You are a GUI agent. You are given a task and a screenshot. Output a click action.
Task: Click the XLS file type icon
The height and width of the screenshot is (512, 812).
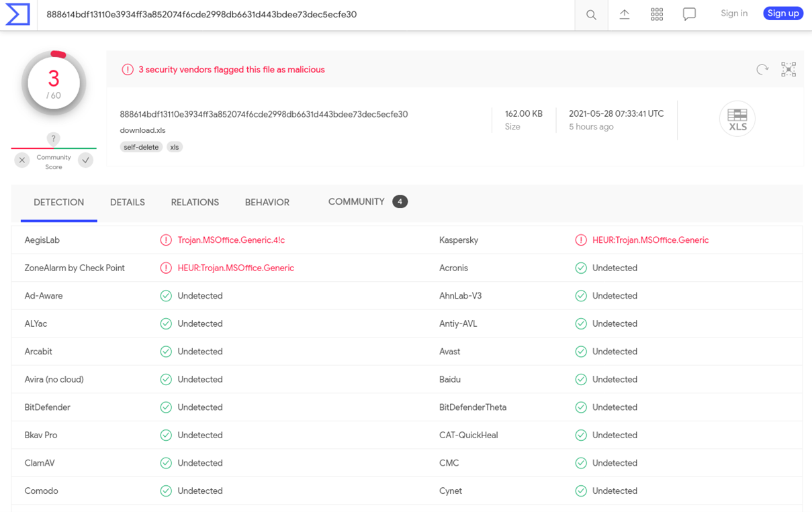(737, 119)
